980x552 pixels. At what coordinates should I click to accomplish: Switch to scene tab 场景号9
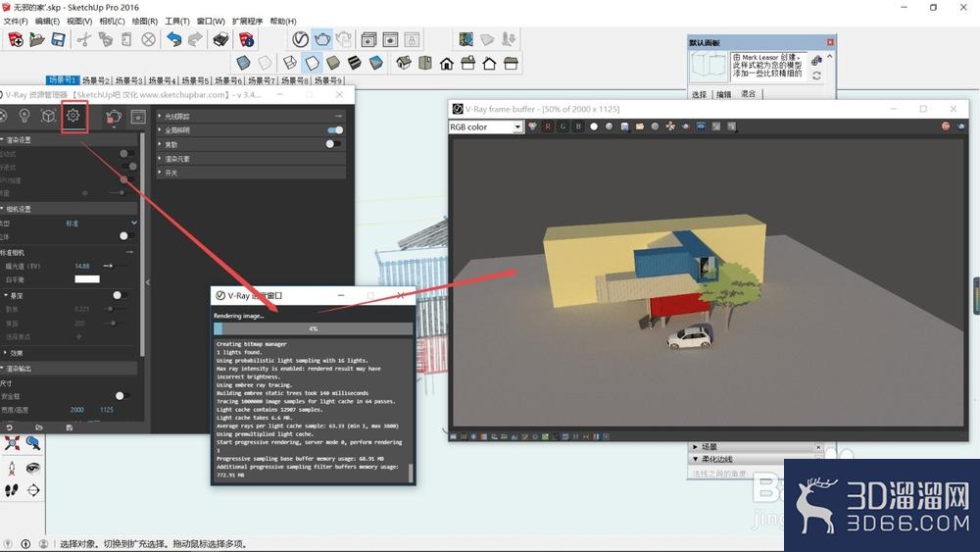[x=327, y=80]
